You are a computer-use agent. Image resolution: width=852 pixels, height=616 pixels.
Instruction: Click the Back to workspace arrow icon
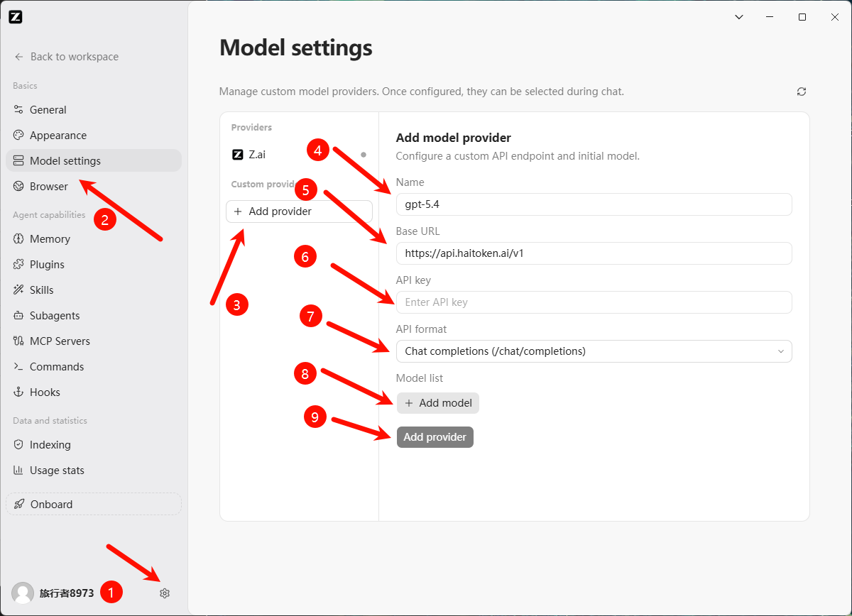click(x=19, y=57)
